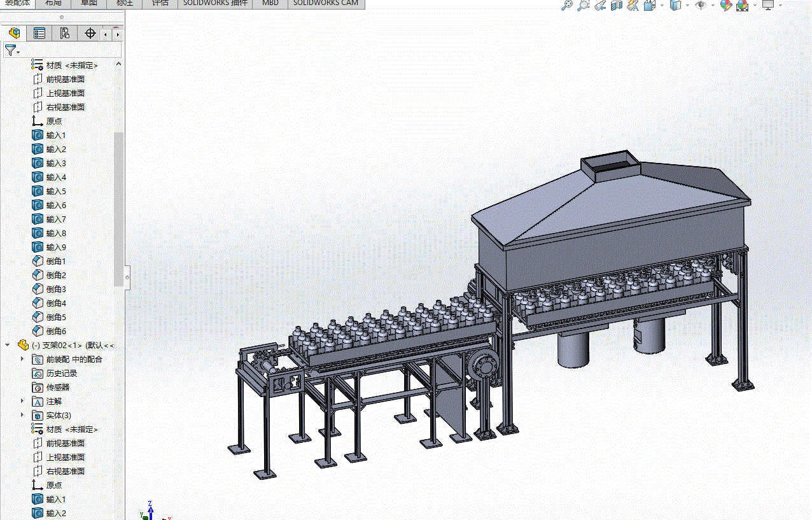Select chamfer feature 倒角2
This screenshot has height=520, width=812.
tap(49, 275)
